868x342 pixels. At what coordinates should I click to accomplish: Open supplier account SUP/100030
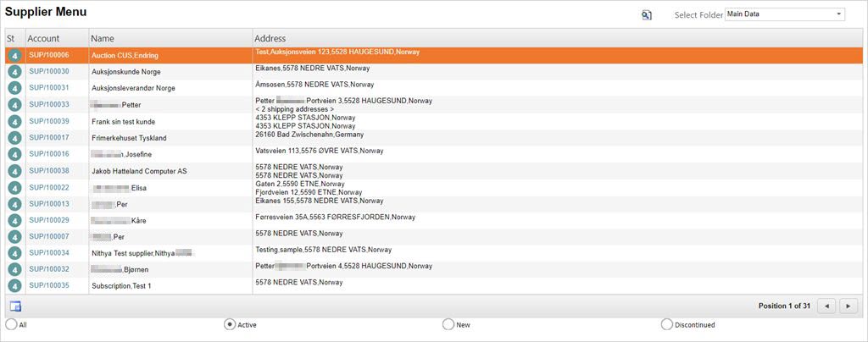tap(49, 72)
